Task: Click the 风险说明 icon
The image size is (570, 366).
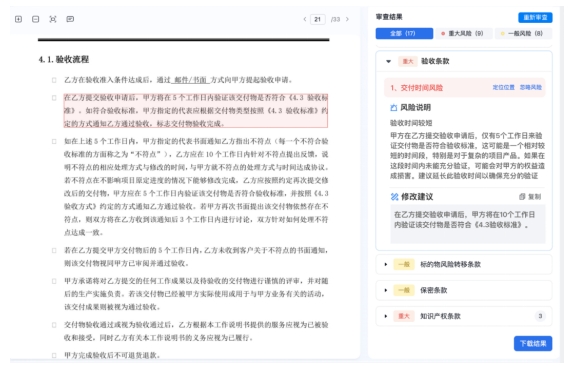Action: coord(394,108)
